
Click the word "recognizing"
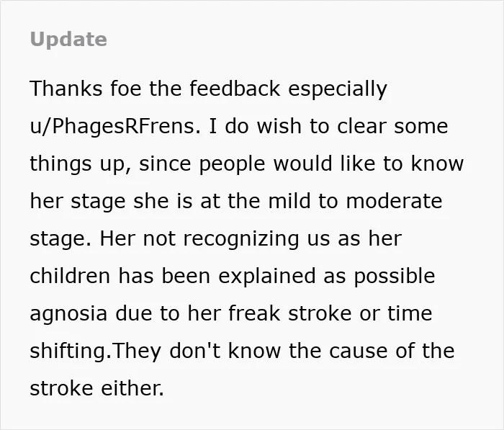241,240
